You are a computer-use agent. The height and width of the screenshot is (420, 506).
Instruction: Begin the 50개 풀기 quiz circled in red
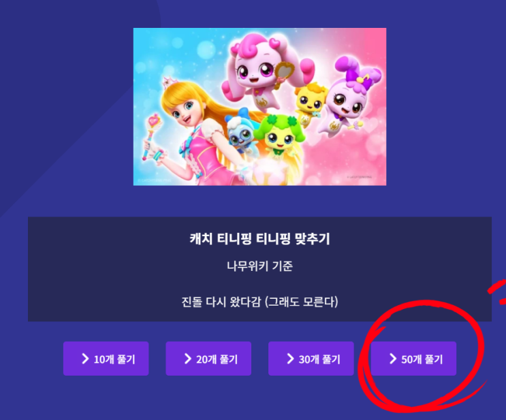[413, 358]
